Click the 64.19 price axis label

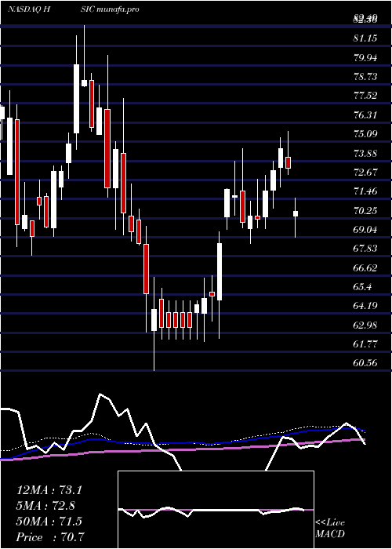pyautogui.click(x=365, y=306)
